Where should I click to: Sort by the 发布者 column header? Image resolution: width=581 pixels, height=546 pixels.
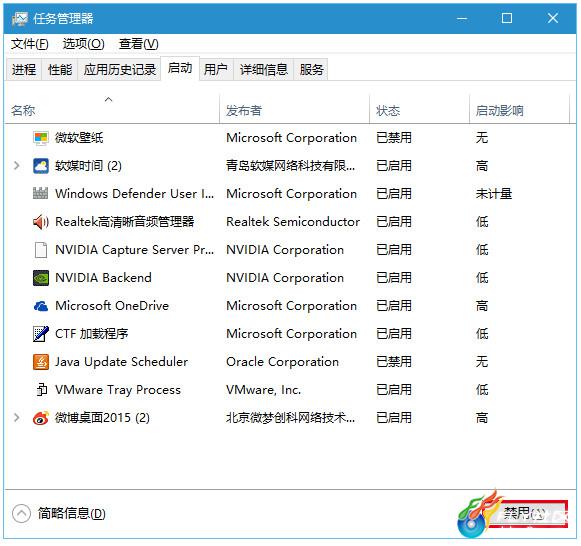pos(295,109)
